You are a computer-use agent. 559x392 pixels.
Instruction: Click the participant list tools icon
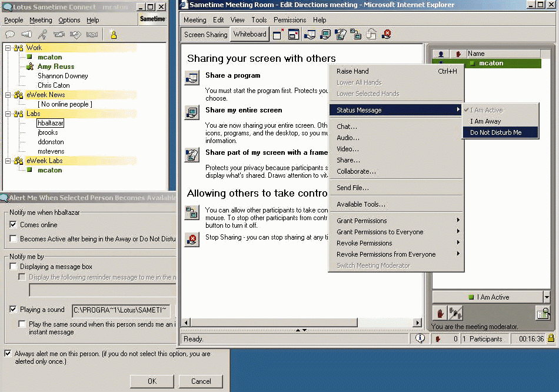pos(543,313)
